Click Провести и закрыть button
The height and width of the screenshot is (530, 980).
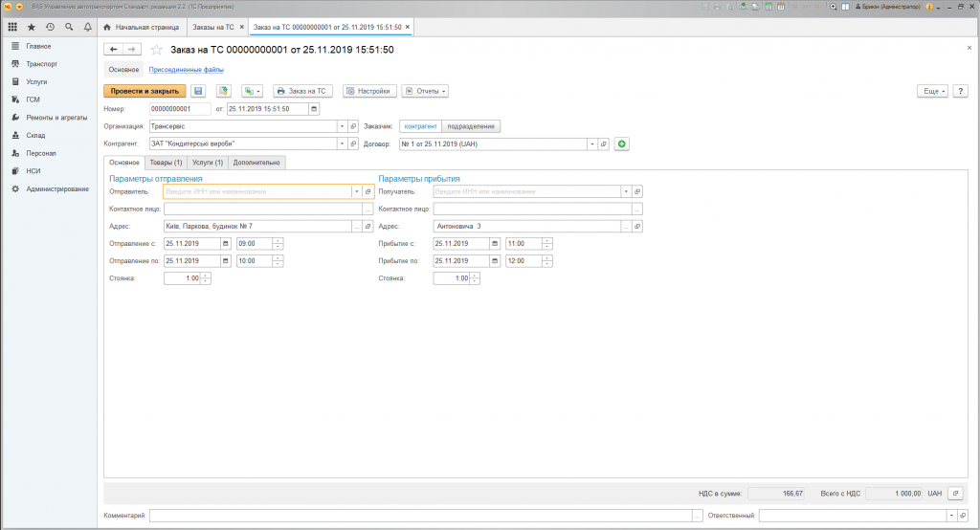coord(145,91)
